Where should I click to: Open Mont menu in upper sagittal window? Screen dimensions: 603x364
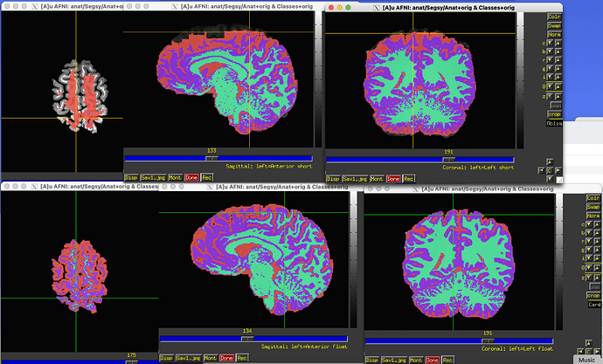click(175, 177)
